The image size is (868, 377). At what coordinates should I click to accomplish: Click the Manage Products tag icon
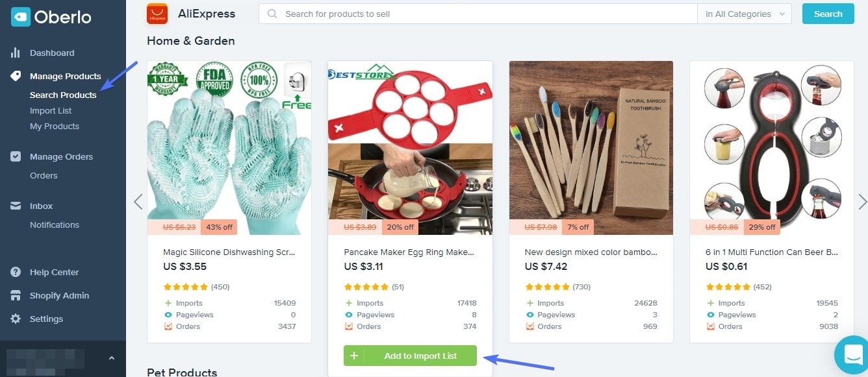click(x=16, y=76)
